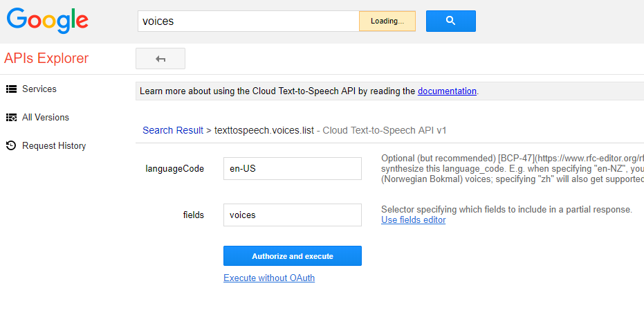The image size is (644, 315).
Task: Click the languageCode input field
Action: coord(293,169)
